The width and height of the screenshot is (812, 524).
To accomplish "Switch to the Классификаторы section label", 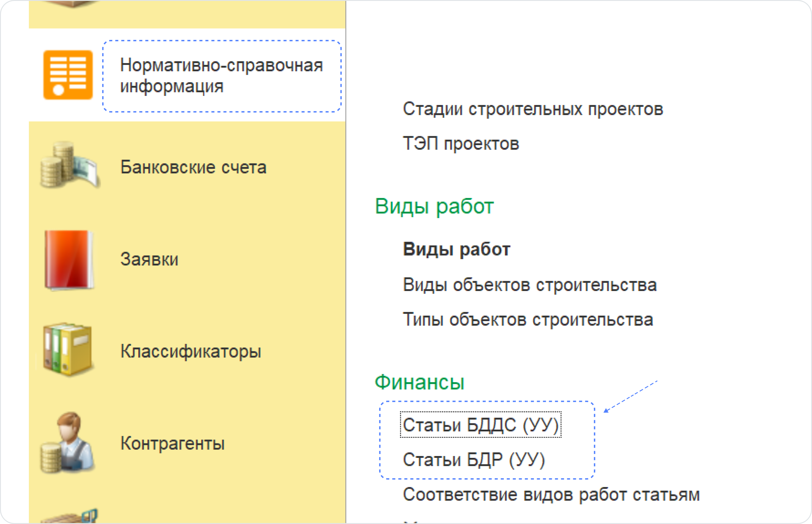I will pyautogui.click(x=191, y=351).
